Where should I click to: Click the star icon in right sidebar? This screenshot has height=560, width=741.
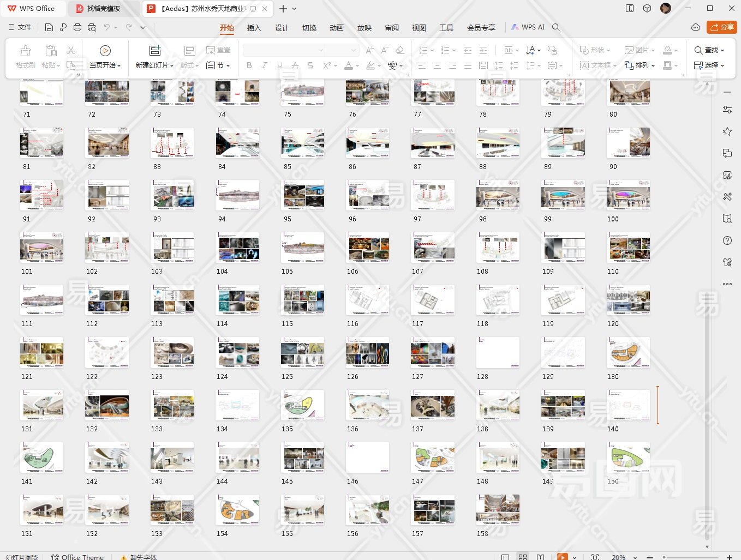point(727,131)
